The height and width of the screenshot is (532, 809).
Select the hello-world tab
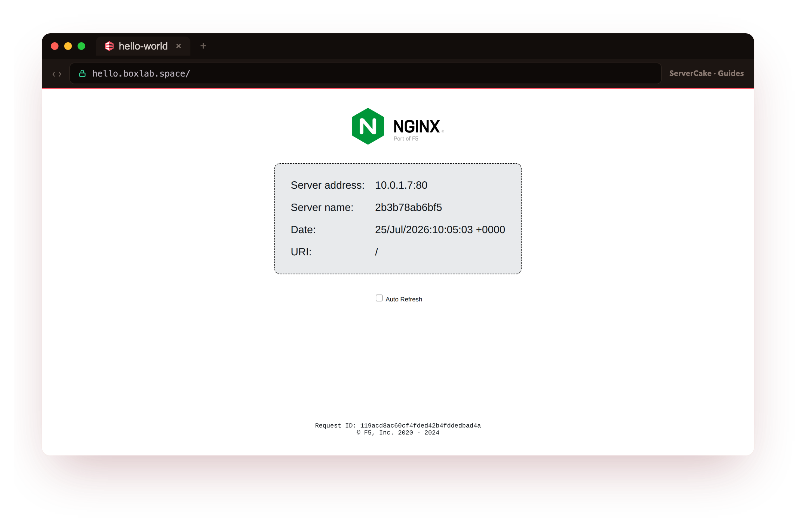[x=143, y=46]
